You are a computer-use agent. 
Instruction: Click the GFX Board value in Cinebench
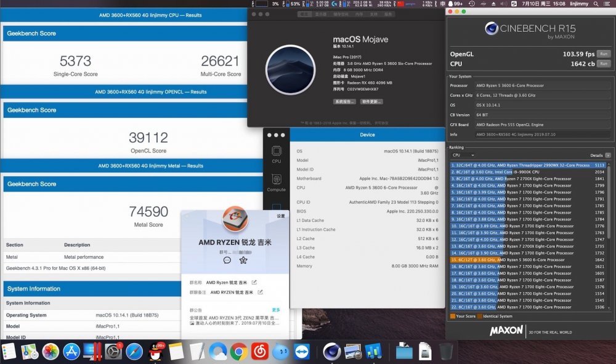point(543,124)
